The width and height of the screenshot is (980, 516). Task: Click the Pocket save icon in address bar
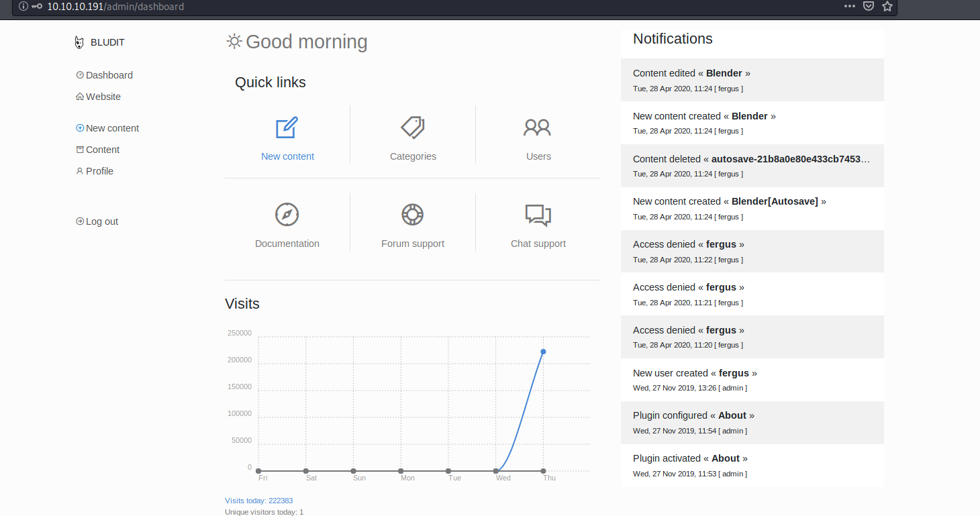869,7
